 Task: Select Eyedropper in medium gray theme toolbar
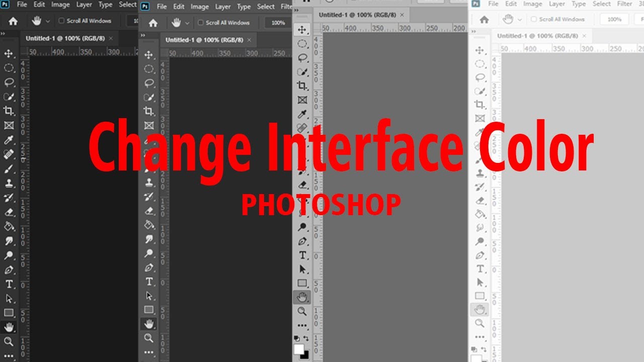(x=302, y=114)
